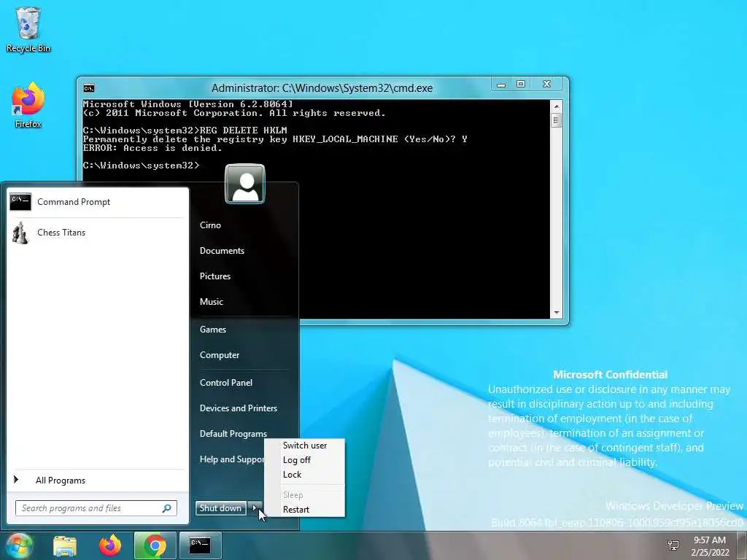This screenshot has width=747, height=560.
Task: Click the cmd scrollbar up arrow
Action: point(556,106)
